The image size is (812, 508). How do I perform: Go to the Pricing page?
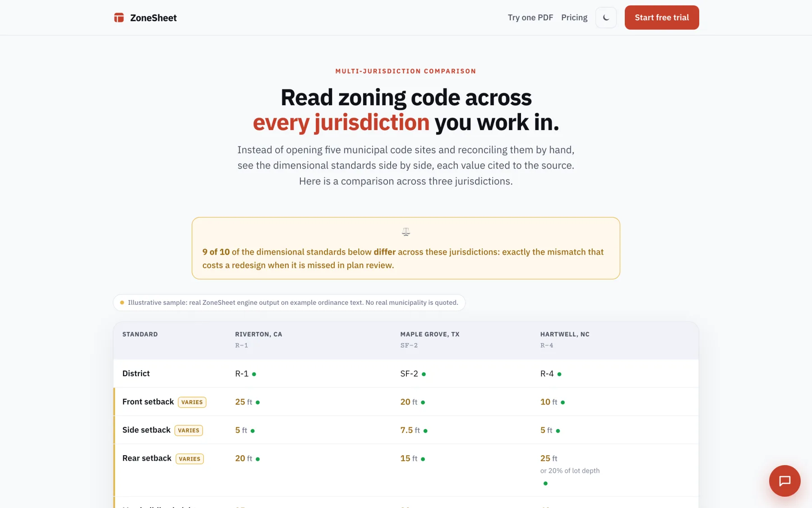click(x=574, y=18)
